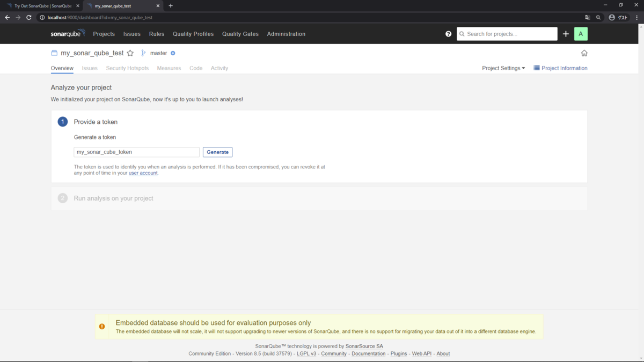This screenshot has width=644, height=362.
Task: Select the Overview tab
Action: pos(62,68)
